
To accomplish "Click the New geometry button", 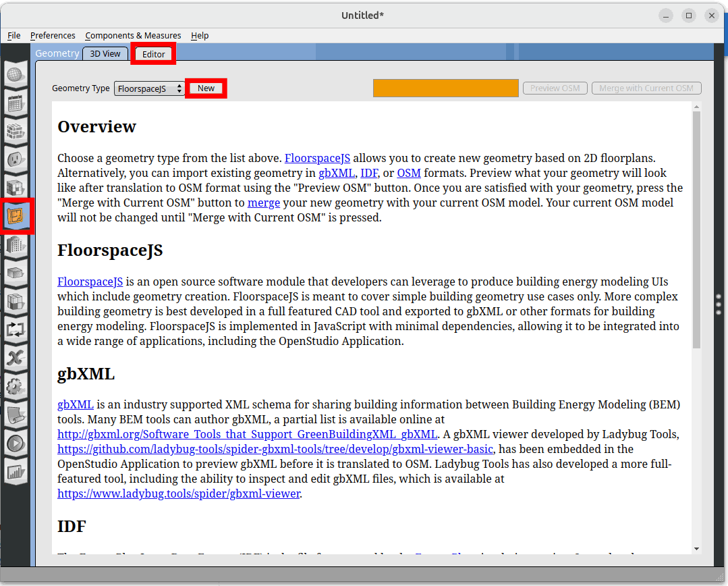I will tap(206, 88).
